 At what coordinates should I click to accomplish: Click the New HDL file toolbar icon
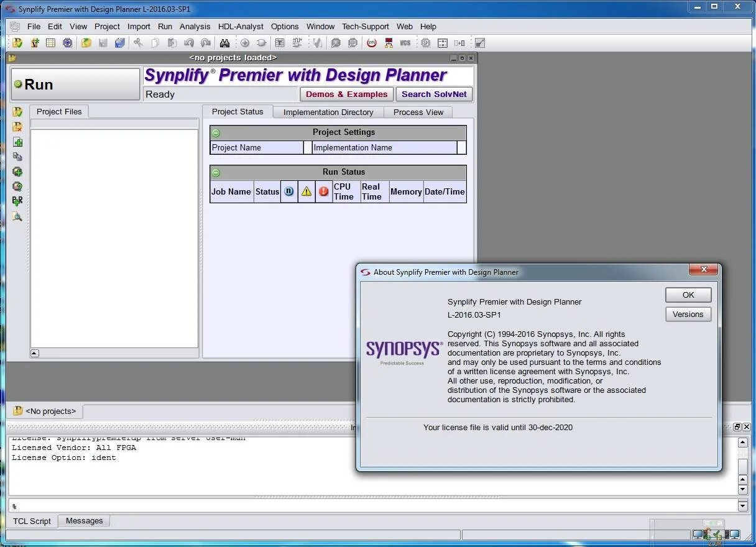[35, 43]
